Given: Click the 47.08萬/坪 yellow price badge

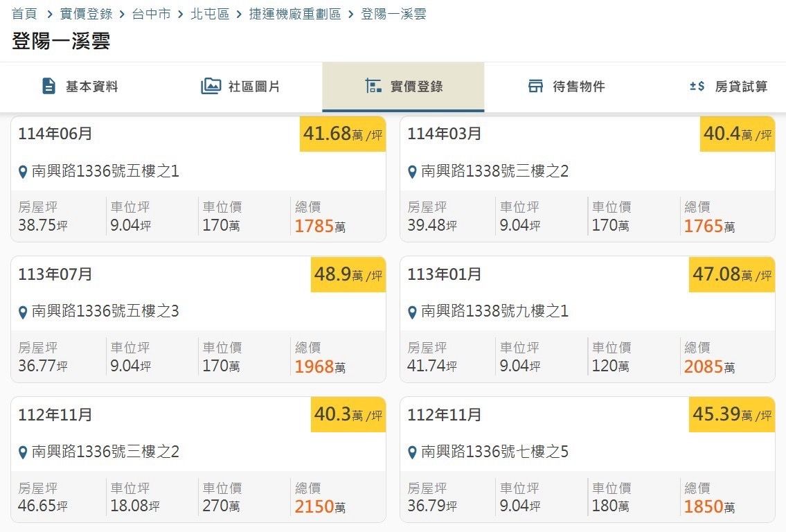Looking at the screenshot, I should click(x=731, y=274).
